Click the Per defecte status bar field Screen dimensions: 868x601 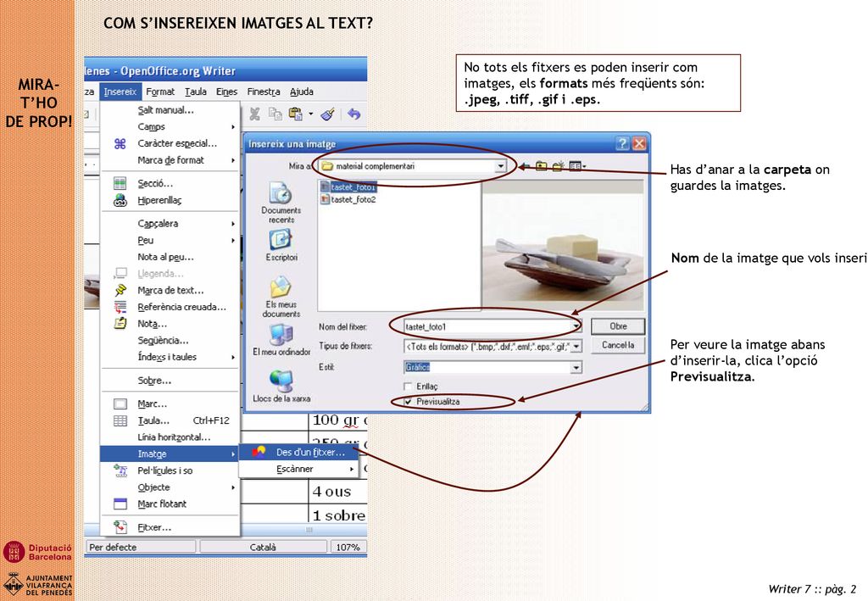[x=142, y=547]
